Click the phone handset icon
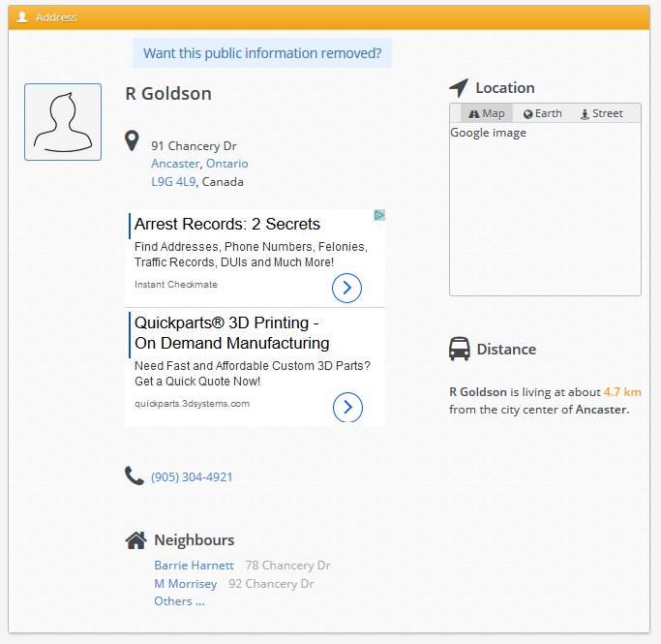Screen dimensions: 661x644 pos(135,475)
